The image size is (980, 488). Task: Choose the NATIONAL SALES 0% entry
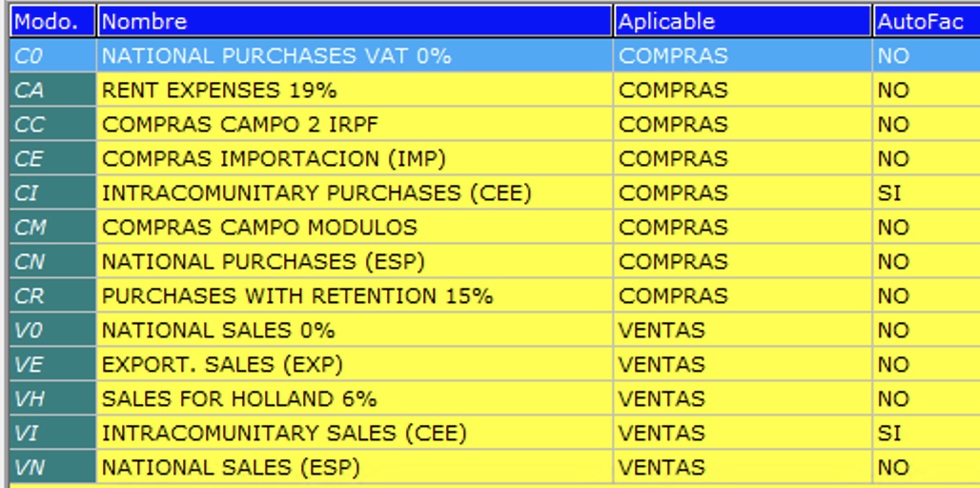coord(218,331)
